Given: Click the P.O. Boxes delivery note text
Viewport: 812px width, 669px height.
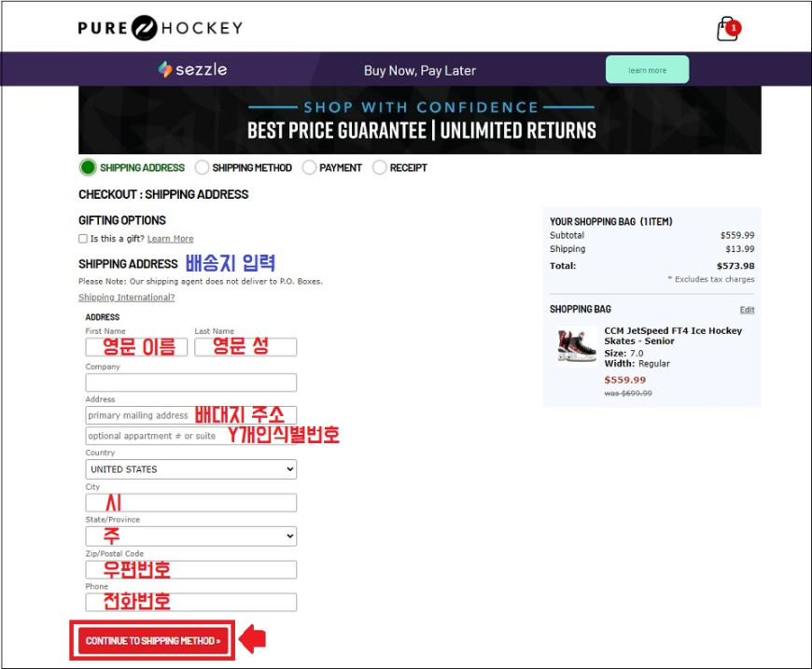Looking at the screenshot, I should click(x=201, y=282).
